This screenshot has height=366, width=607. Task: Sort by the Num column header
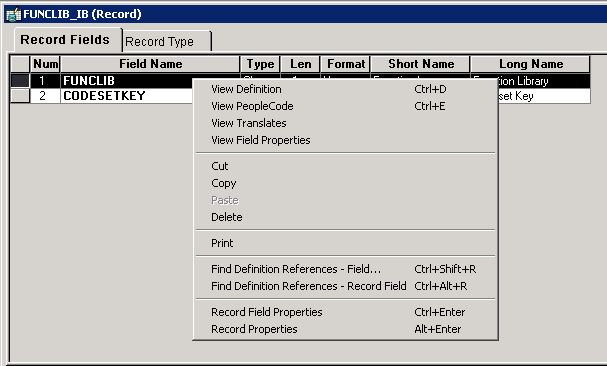tap(45, 64)
